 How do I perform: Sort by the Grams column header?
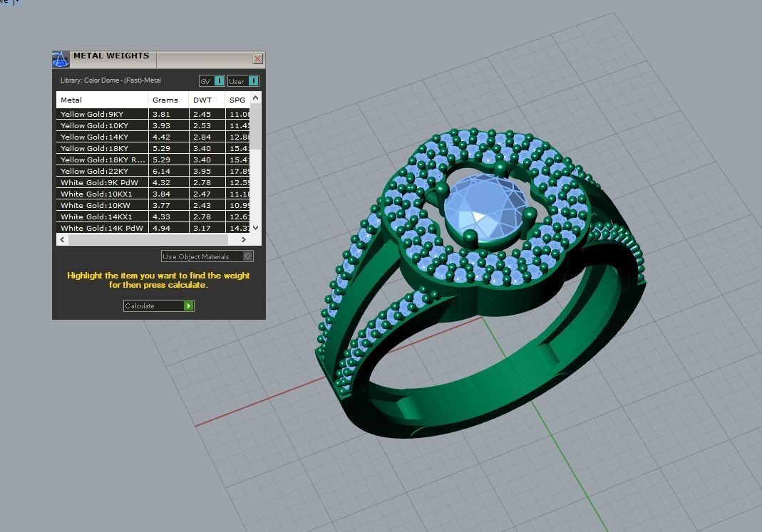(x=168, y=100)
